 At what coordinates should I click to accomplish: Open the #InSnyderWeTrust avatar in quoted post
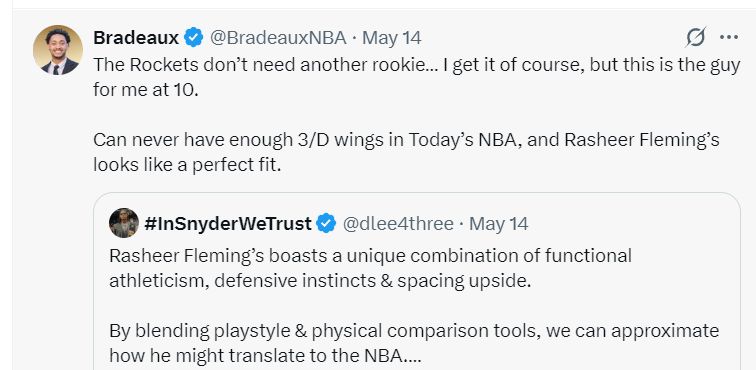click(124, 223)
